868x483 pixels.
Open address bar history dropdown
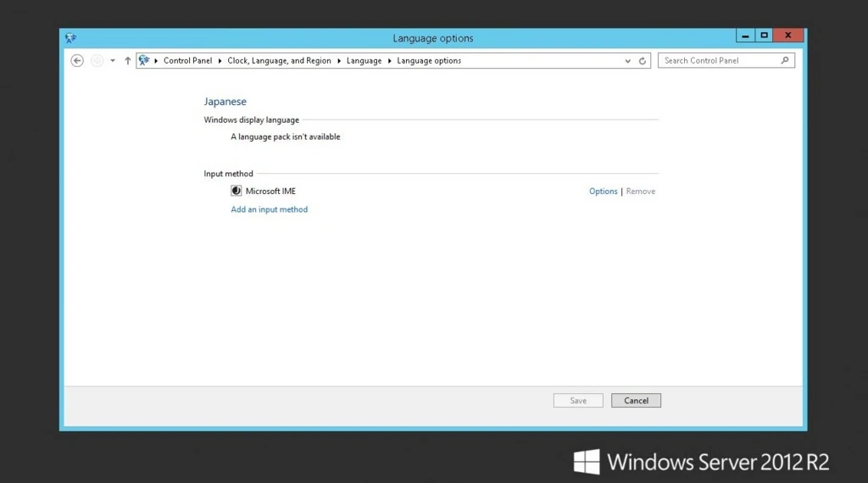pos(628,61)
